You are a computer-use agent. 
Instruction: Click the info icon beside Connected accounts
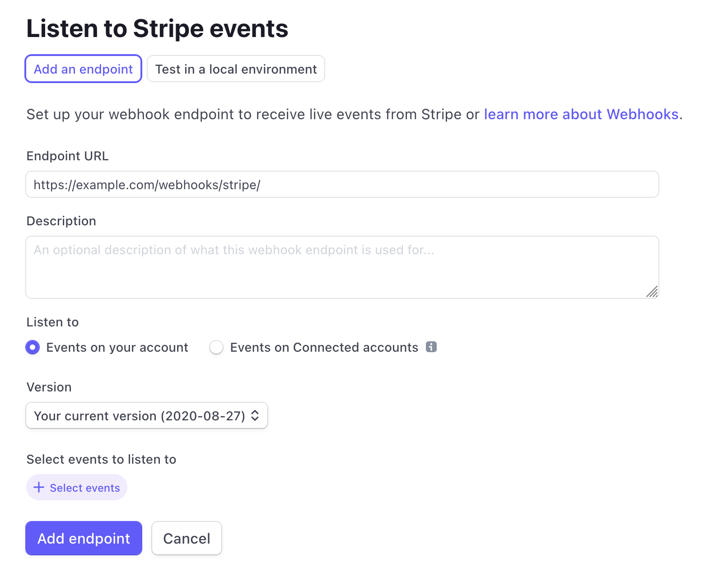(x=431, y=347)
